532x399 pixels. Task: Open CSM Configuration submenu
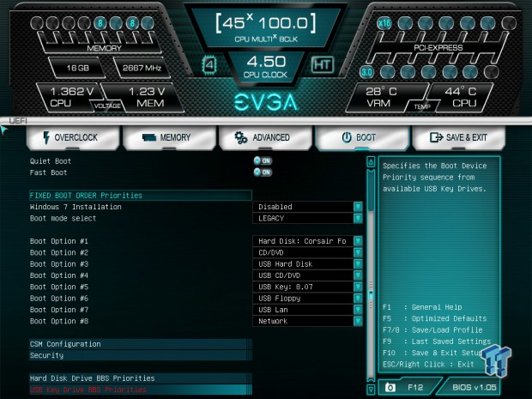(x=141, y=344)
